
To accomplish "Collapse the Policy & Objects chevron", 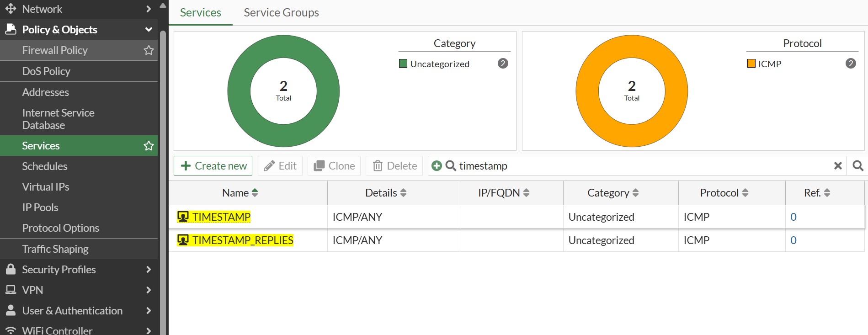I will coord(149,29).
